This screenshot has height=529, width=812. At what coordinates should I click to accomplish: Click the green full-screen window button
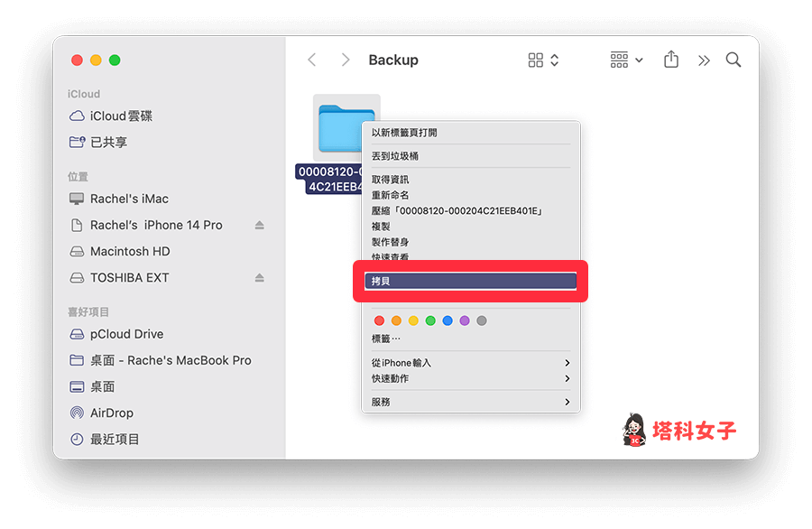[115, 60]
